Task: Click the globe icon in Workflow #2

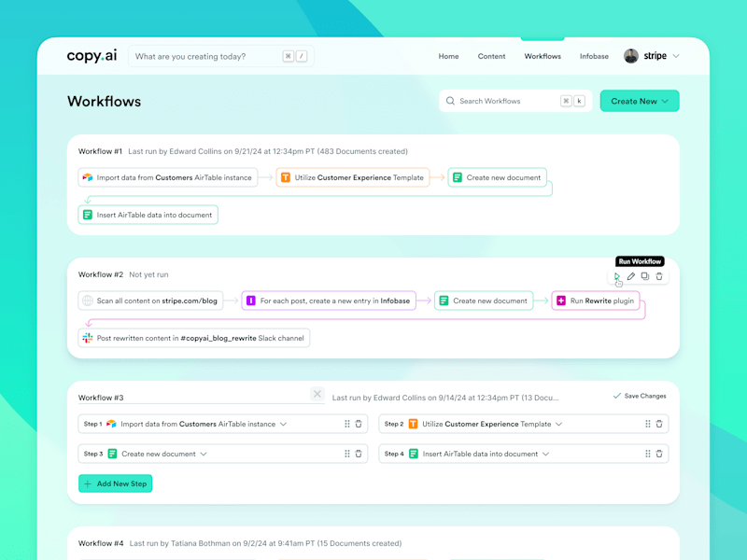Action: point(88,301)
